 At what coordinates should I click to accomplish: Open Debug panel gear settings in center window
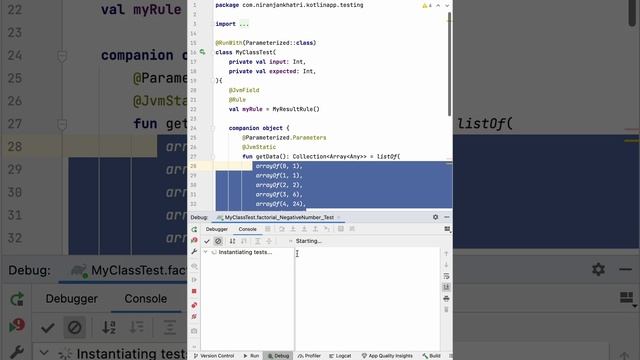click(x=436, y=217)
